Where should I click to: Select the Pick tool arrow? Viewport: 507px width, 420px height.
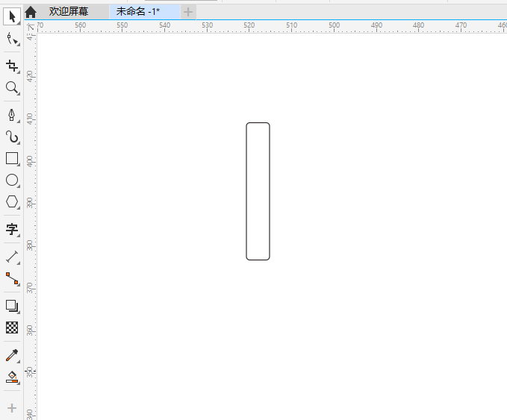point(12,16)
